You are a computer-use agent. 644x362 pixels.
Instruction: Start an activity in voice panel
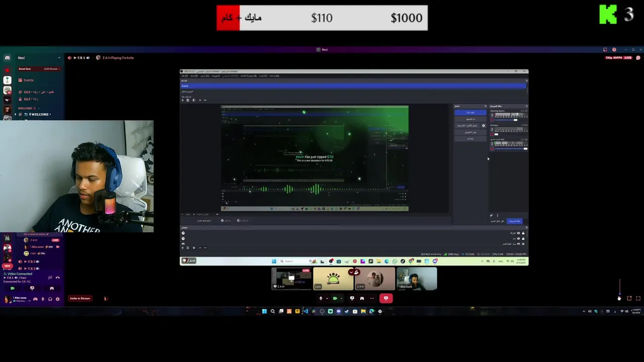tap(52, 288)
